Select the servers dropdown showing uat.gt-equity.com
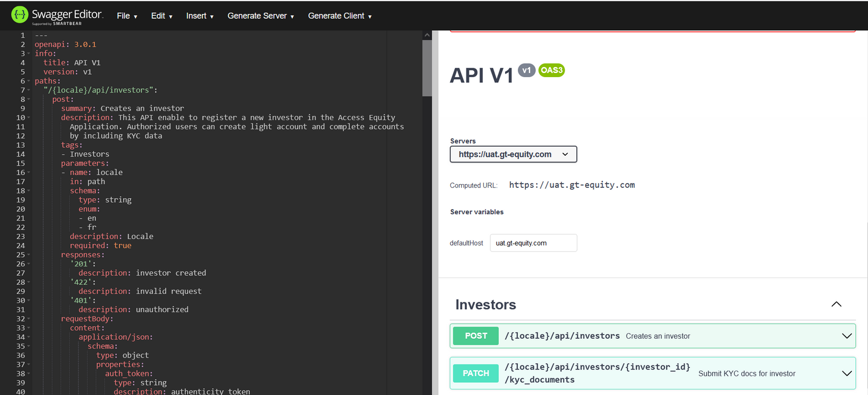This screenshot has width=868, height=395. 513,154
